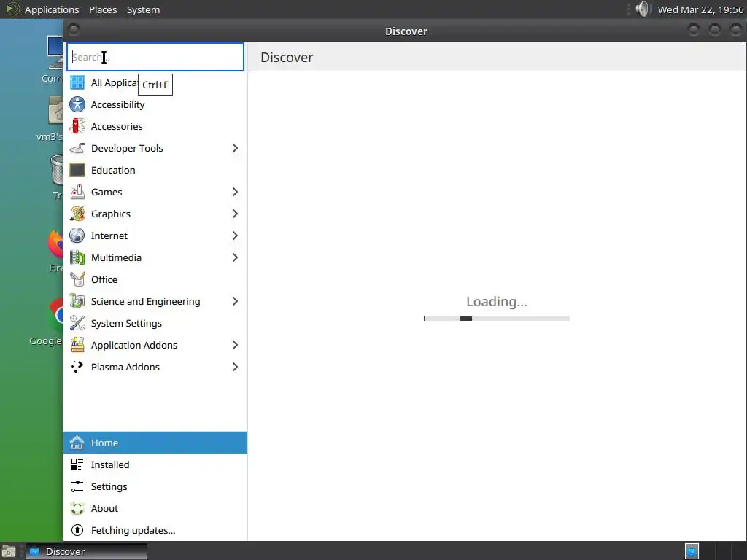Image resolution: width=747 pixels, height=560 pixels.
Task: Open Discover Settings page
Action: click(155, 487)
